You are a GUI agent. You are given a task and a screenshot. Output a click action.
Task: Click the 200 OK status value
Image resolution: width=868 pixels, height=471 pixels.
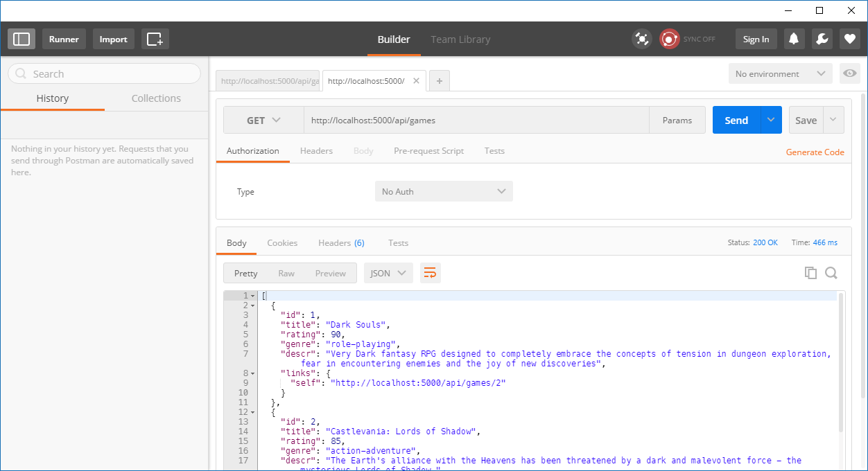coord(765,242)
